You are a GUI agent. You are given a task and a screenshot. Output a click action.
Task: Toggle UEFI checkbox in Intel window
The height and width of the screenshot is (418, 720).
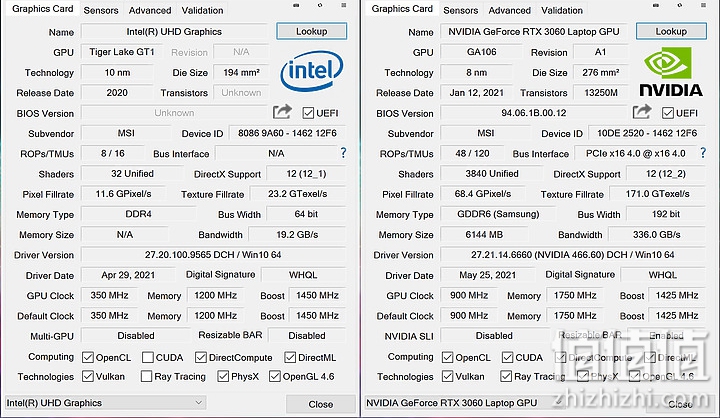pos(308,113)
